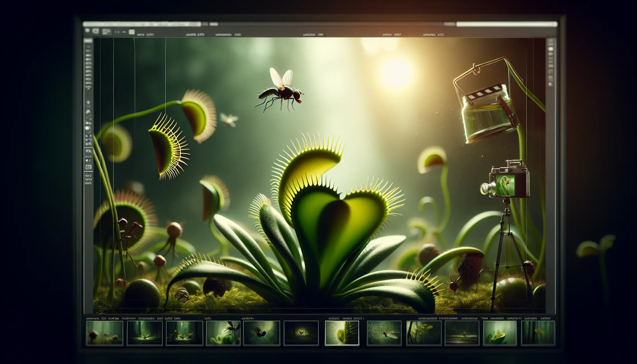Select the highlighted flytrap close-up thumbnail
The width and height of the screenshot is (637, 364).
(x=342, y=333)
